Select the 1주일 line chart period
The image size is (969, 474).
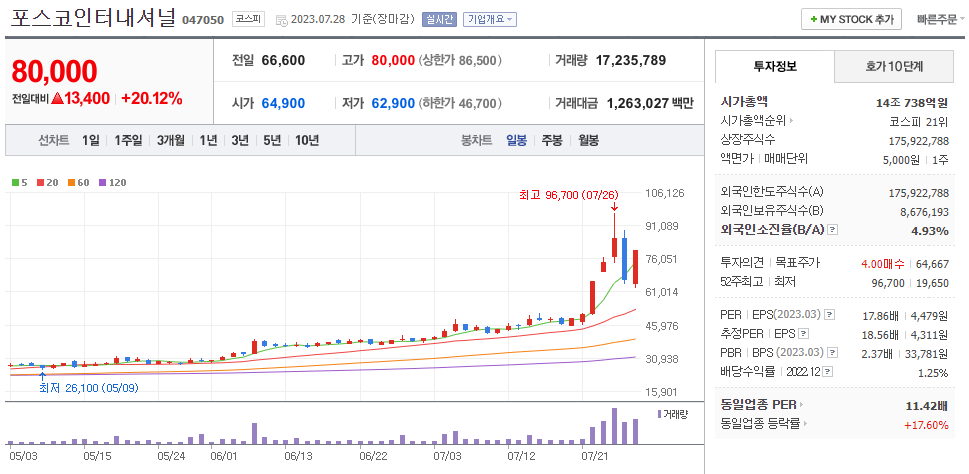(128, 140)
